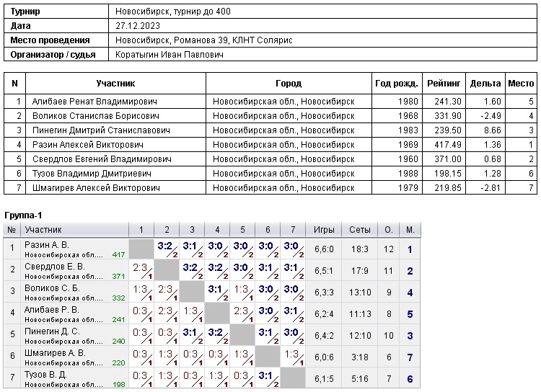The image size is (541, 392).
Task: Select Воликов Станислав Борисович in participants table
Action: (94, 116)
